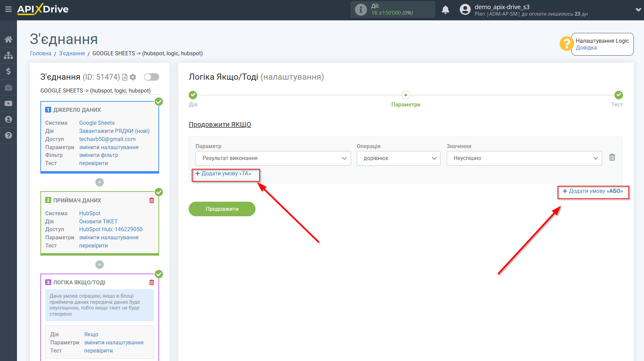Open the connections sitemap sidebar icon
The height and width of the screenshot is (361, 644).
8,55
